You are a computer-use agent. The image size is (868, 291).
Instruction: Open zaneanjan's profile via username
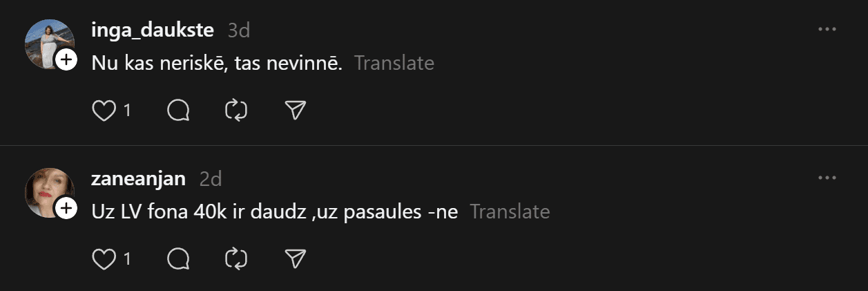pos(138,178)
